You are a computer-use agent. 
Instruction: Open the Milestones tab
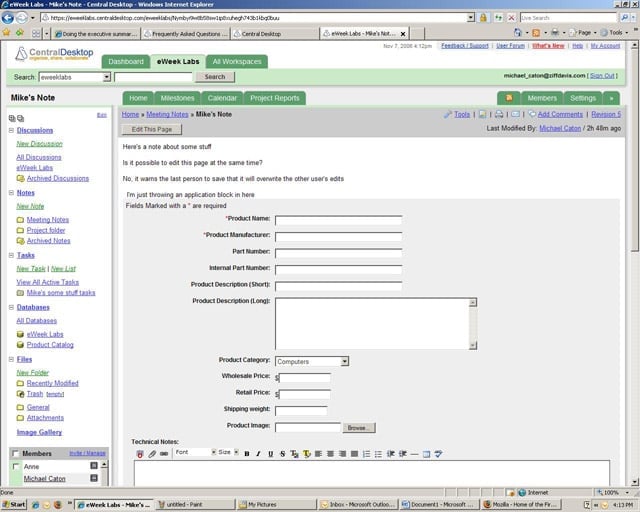[x=177, y=98]
